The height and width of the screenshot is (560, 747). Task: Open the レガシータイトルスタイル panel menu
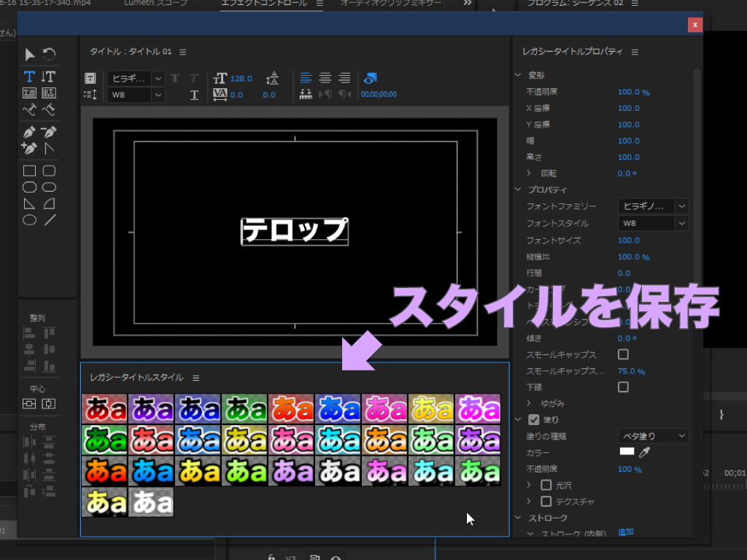[196, 377]
